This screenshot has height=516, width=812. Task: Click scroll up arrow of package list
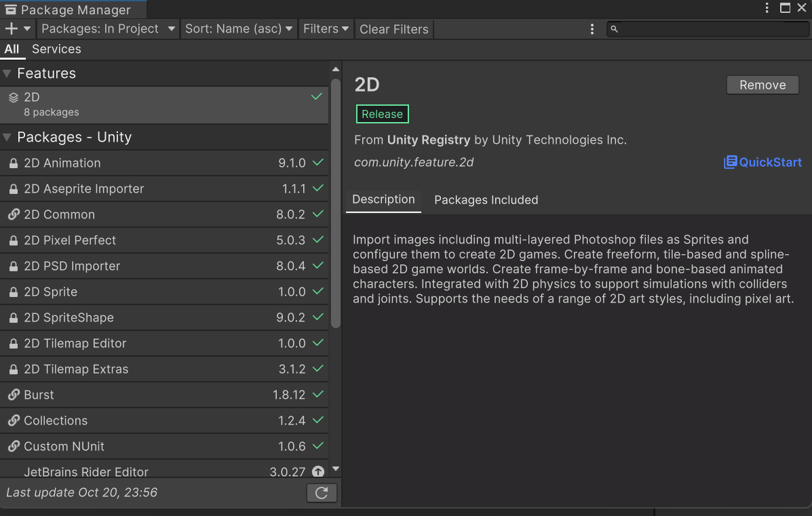[336, 69]
